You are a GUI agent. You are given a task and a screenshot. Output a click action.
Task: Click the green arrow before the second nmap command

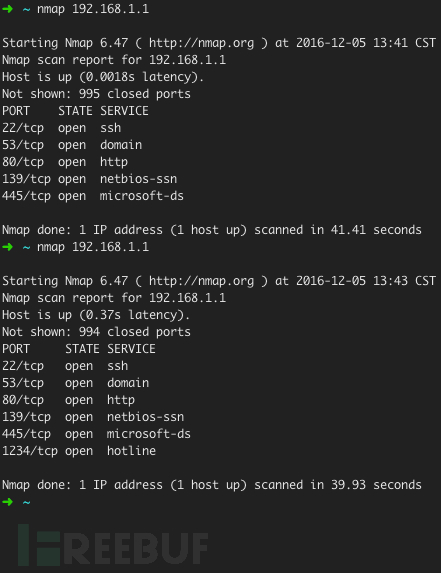(7, 247)
